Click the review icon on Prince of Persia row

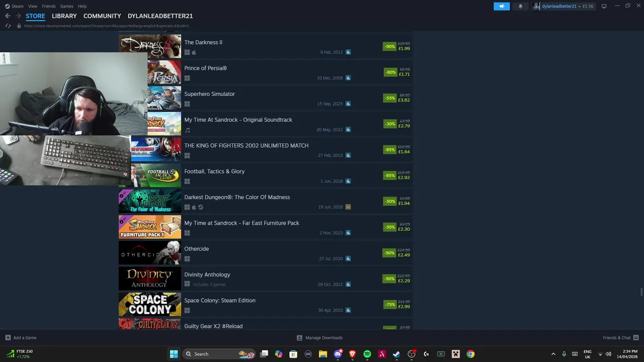[348, 78]
